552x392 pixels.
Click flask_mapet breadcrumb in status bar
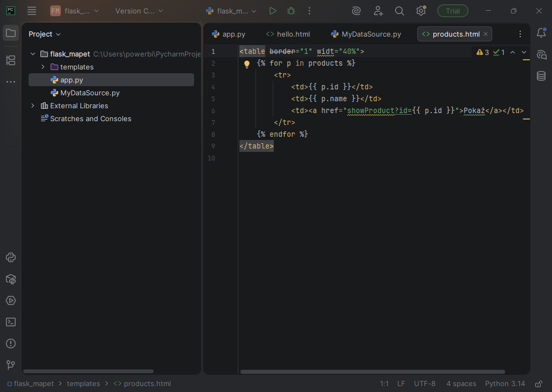click(x=31, y=383)
